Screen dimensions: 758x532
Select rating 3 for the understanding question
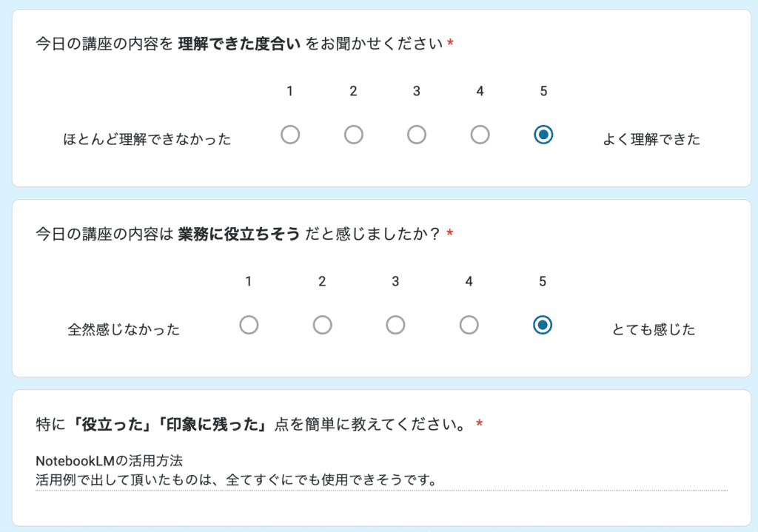(x=416, y=134)
